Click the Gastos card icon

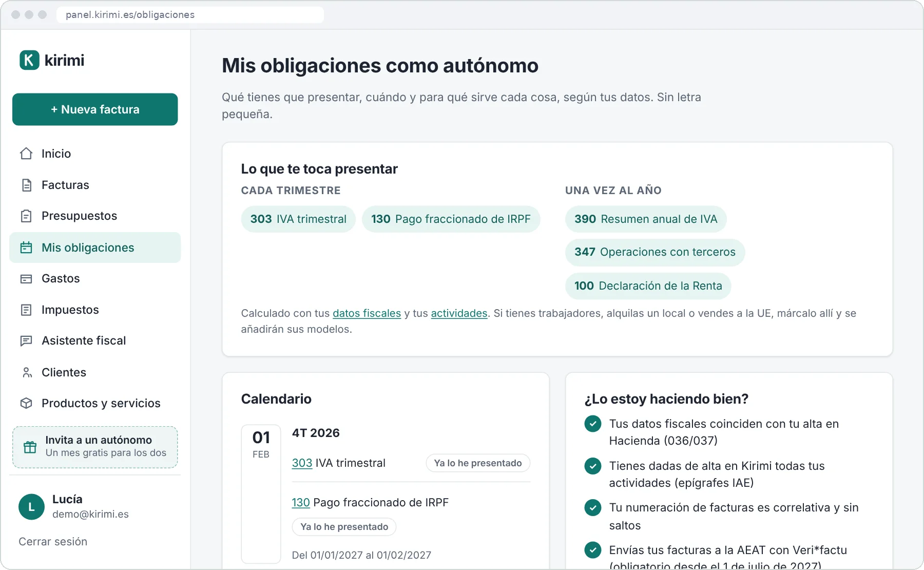(26, 279)
